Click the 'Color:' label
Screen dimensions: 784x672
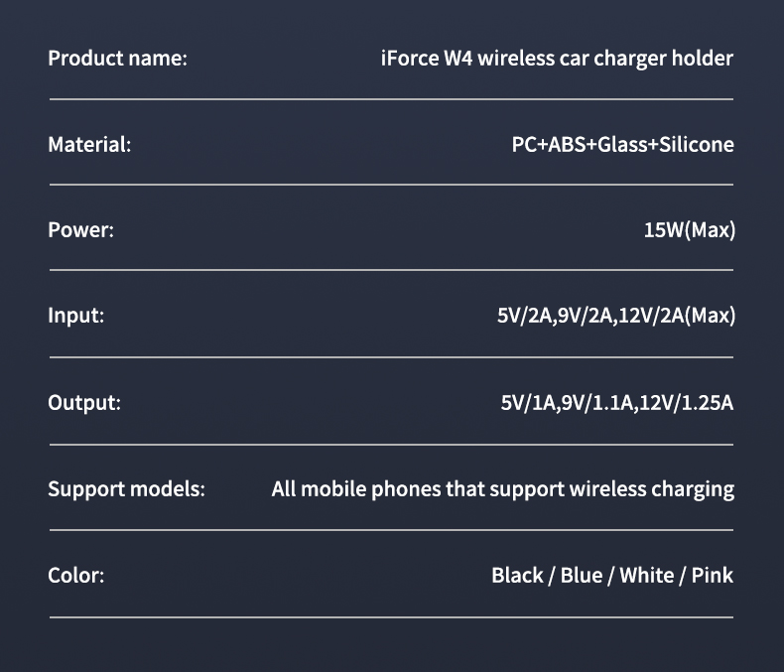[76, 576]
